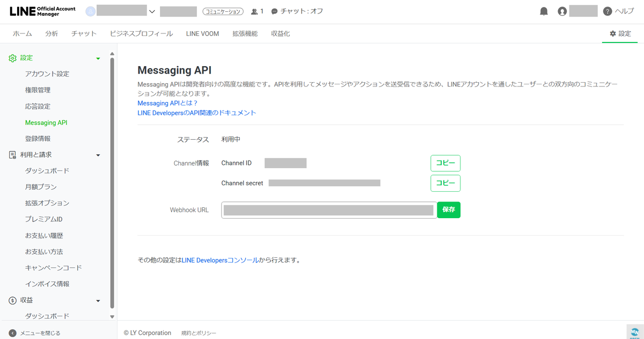The width and height of the screenshot is (644, 339).
Task: Copy the Channel ID
Action: [x=445, y=163]
